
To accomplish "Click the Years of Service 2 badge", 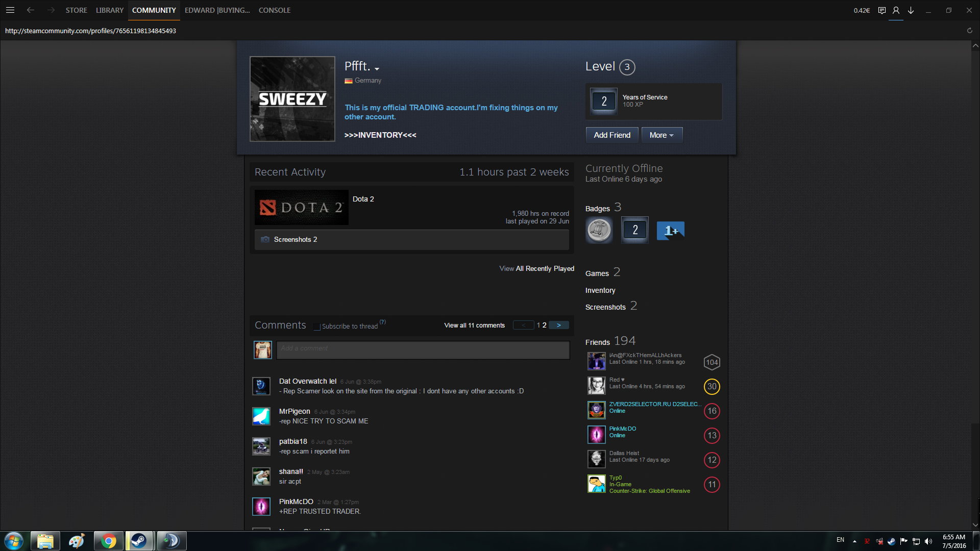I will [634, 230].
